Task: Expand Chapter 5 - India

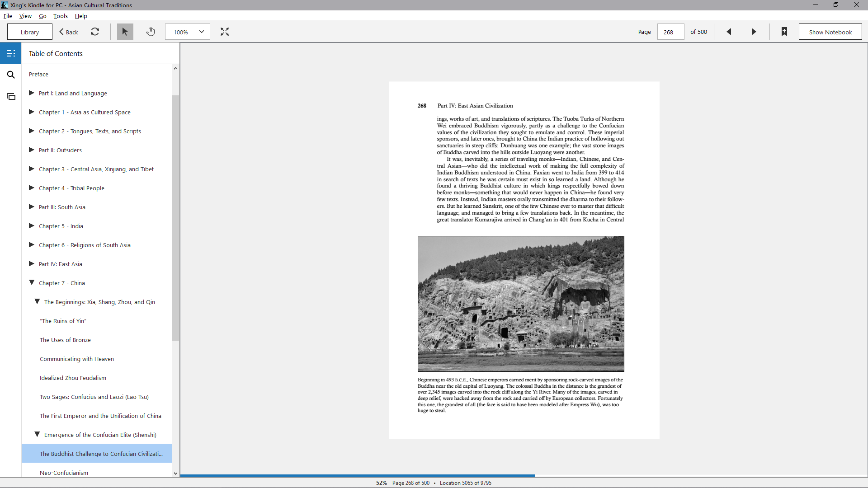Action: tap(32, 225)
